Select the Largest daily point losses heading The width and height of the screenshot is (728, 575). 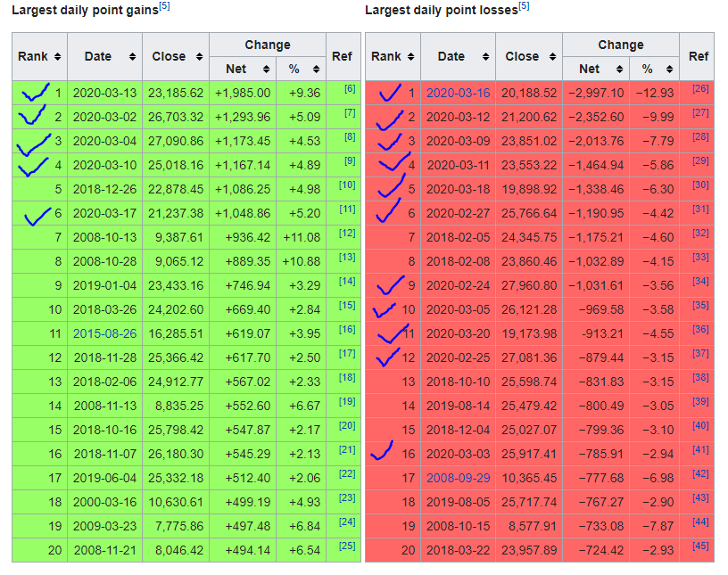(441, 10)
